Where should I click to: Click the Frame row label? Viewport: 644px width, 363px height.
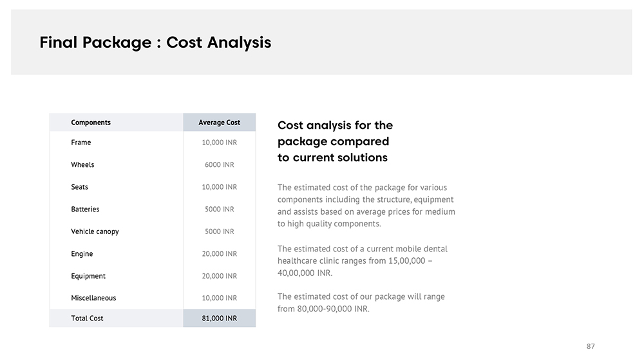[81, 142]
